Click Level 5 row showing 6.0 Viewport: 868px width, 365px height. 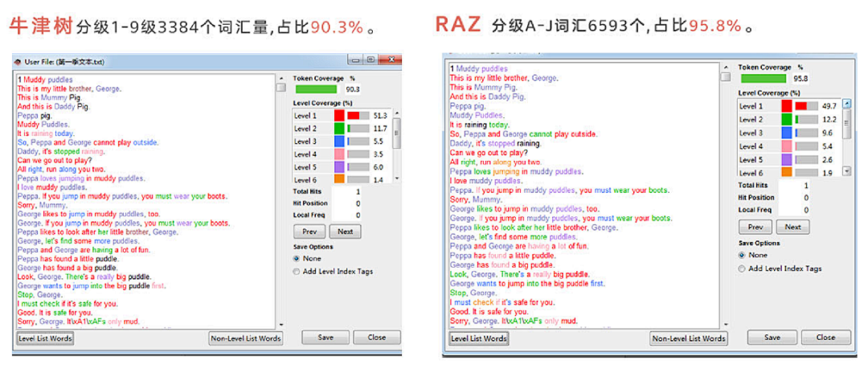342,167
